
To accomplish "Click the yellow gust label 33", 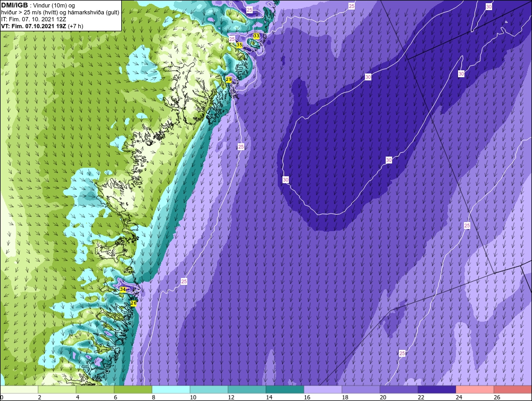I will (x=256, y=36).
